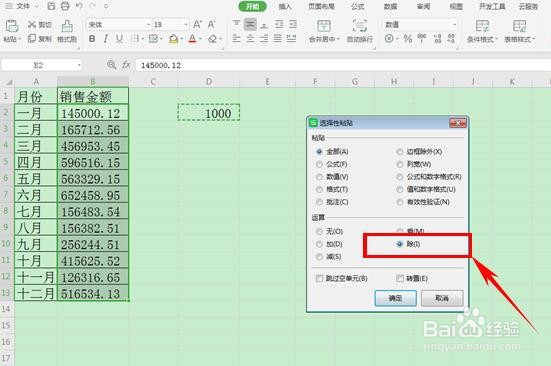This screenshot has width=551, height=366.
Task: Select the 格式(T) paste radio button
Action: pyautogui.click(x=319, y=189)
